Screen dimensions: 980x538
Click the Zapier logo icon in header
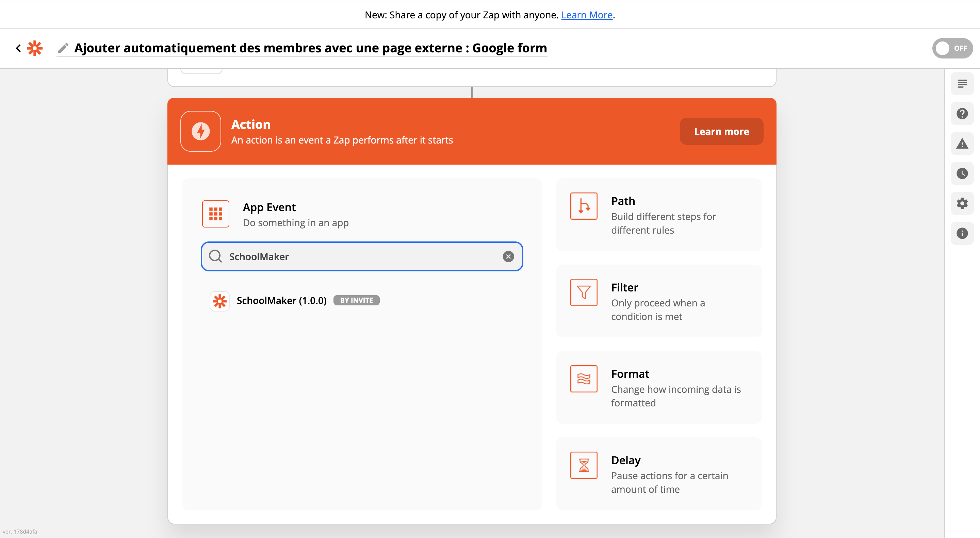point(35,48)
